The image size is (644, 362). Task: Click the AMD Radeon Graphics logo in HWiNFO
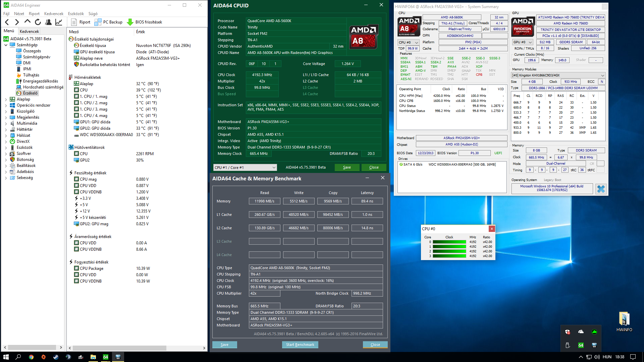pyautogui.click(x=523, y=26)
